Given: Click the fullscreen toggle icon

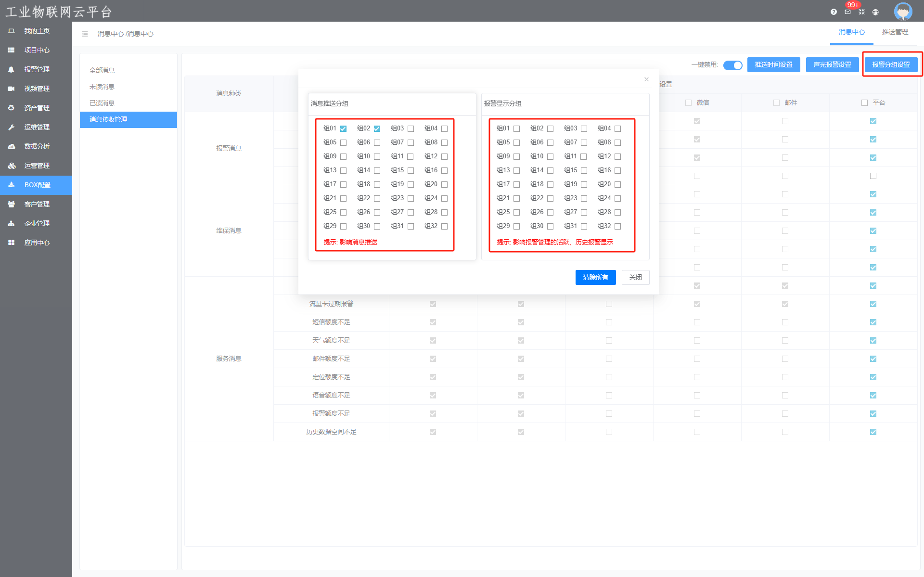Looking at the screenshot, I should pyautogui.click(x=861, y=12).
